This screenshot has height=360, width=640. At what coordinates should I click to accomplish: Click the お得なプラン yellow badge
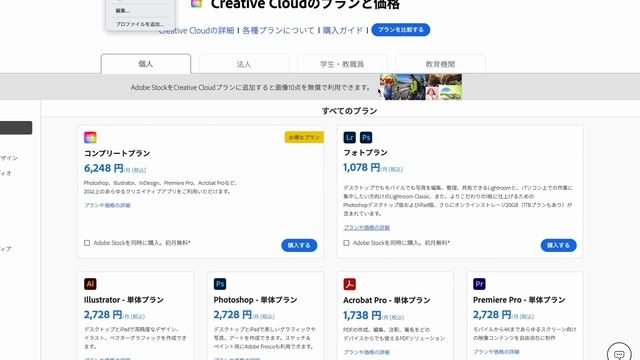click(x=304, y=137)
